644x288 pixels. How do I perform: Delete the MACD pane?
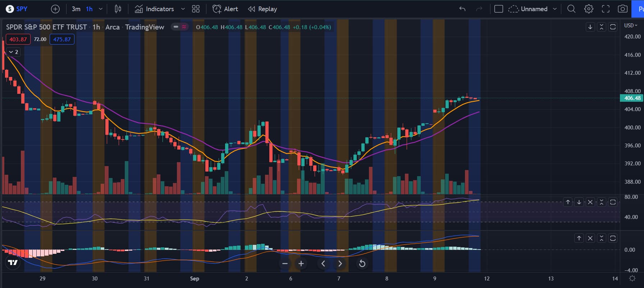coord(590,238)
